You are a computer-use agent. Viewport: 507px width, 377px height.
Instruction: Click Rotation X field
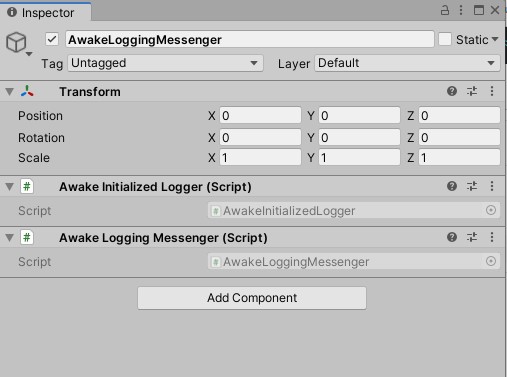click(x=260, y=137)
